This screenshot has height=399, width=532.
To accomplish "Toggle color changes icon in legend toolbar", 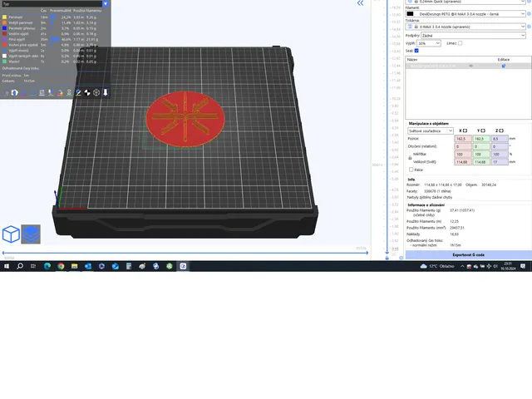I will (60, 92).
